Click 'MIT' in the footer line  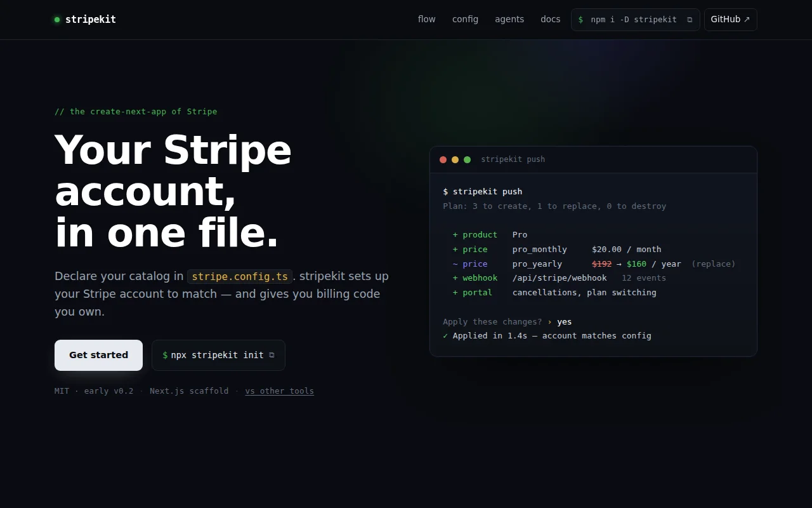coord(62,391)
